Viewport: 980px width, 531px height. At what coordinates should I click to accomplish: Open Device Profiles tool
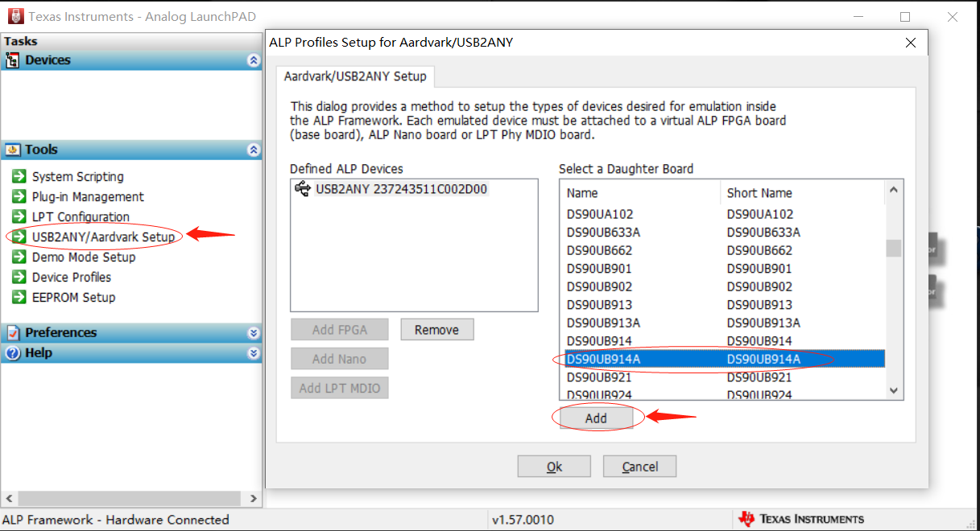point(72,278)
